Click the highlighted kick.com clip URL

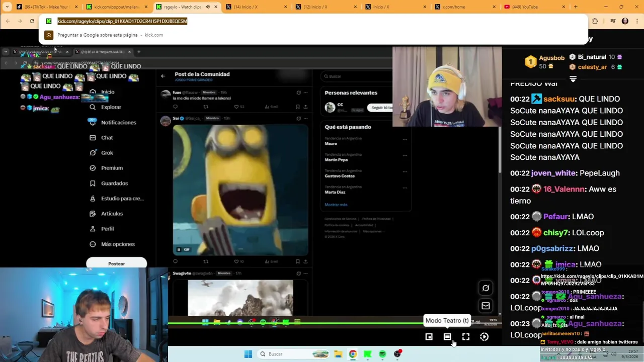point(122,21)
